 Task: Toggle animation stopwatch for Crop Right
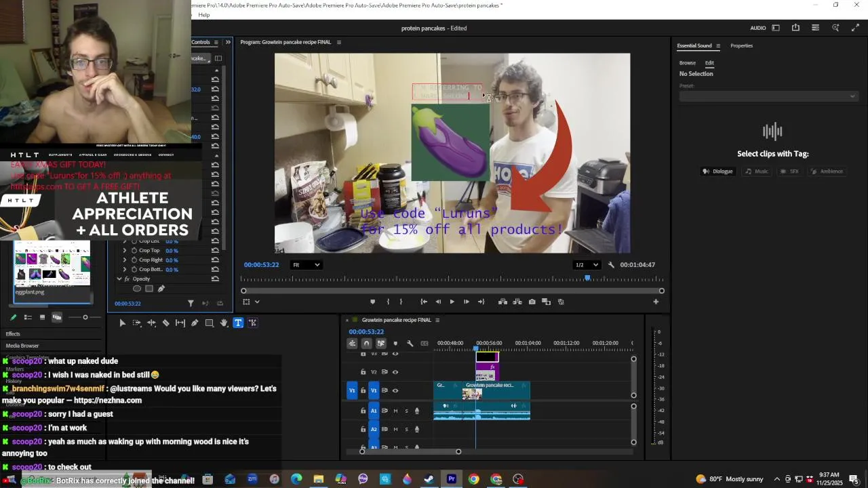[x=134, y=260]
